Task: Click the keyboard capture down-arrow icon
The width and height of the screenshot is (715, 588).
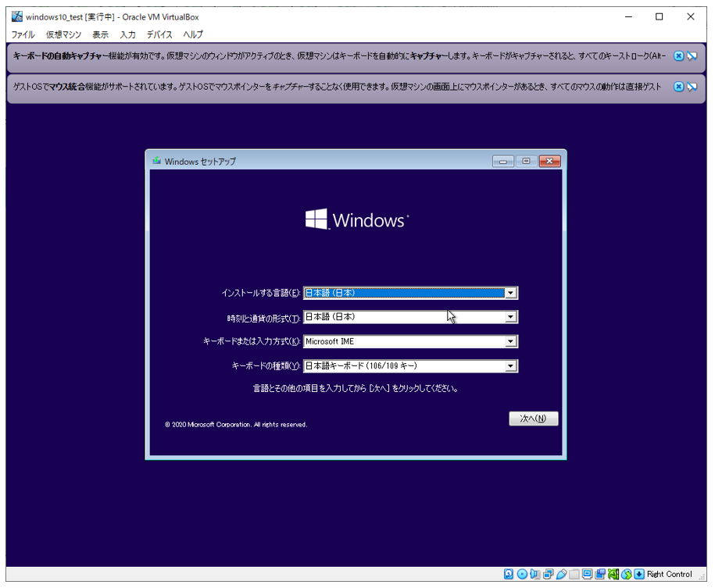Action: point(639,574)
